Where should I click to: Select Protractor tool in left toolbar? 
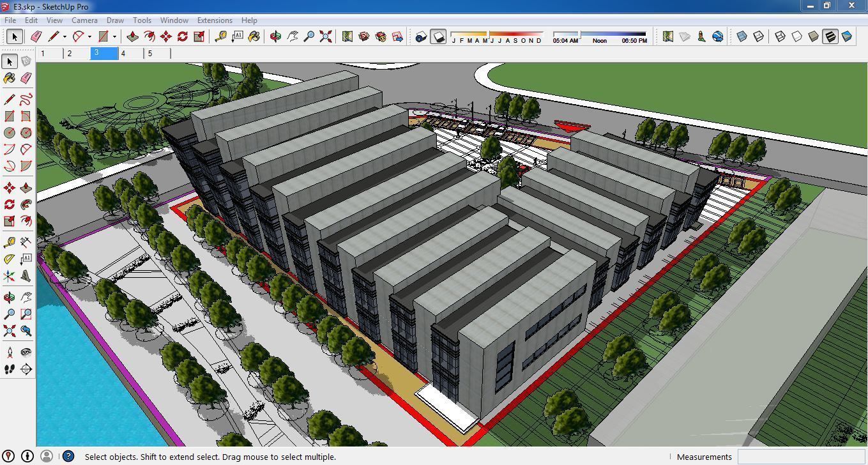(x=9, y=259)
